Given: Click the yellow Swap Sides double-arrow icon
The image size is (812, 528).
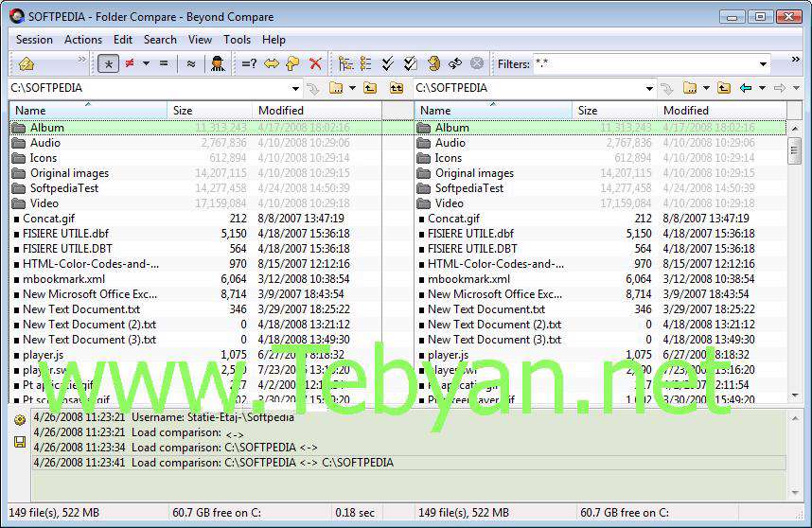Looking at the screenshot, I should (x=272, y=63).
